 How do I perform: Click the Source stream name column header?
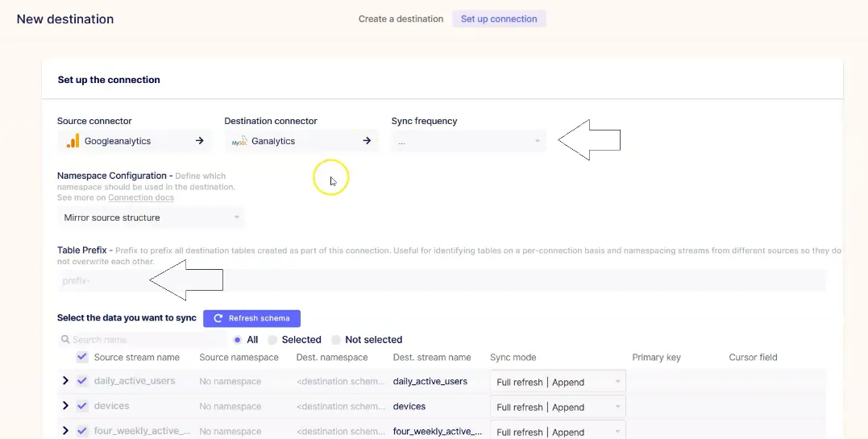coord(137,358)
